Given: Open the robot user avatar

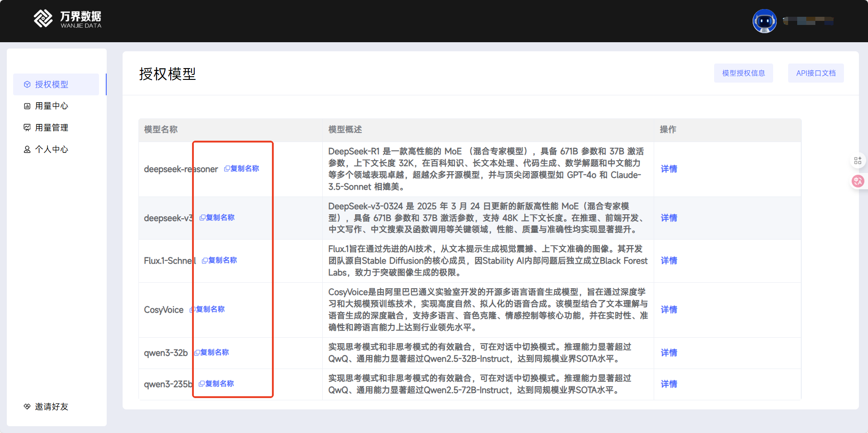Looking at the screenshot, I should [764, 21].
